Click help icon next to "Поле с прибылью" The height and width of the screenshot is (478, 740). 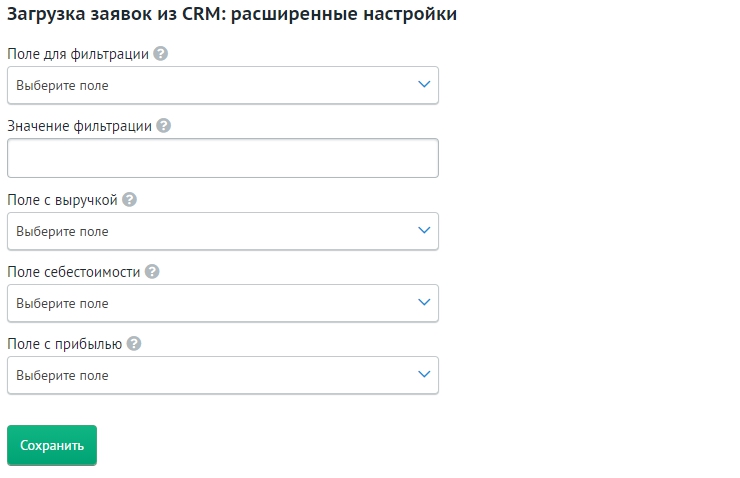click(134, 343)
